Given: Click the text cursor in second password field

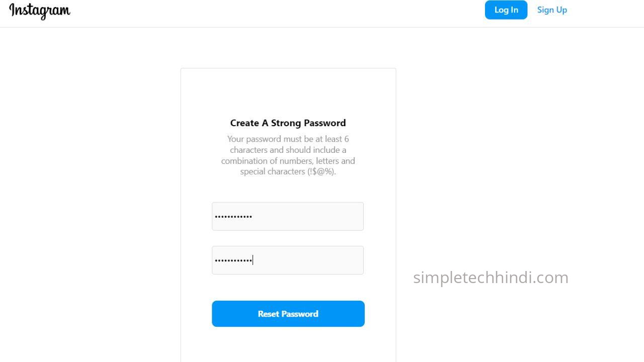Looking at the screenshot, I should pos(253,260).
